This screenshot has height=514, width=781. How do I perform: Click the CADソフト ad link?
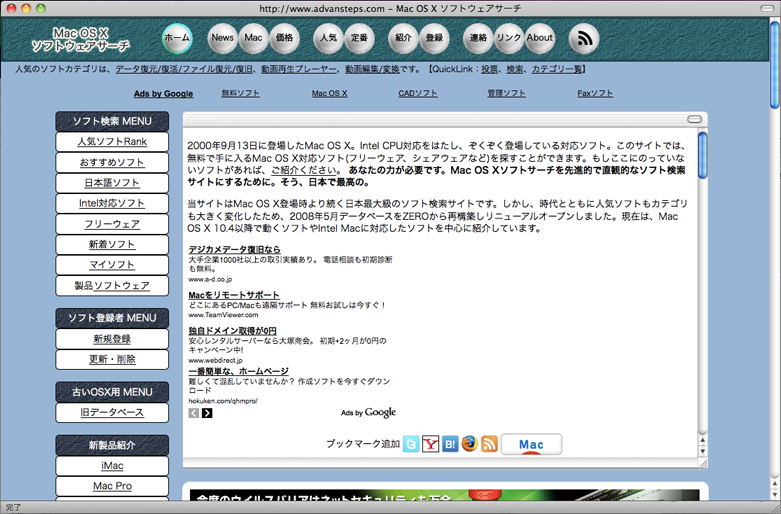pos(417,93)
